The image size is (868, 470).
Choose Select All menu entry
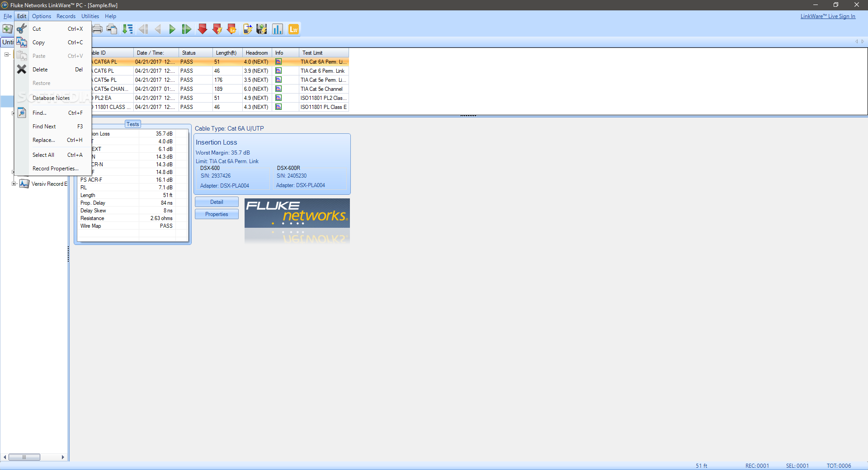53,155
